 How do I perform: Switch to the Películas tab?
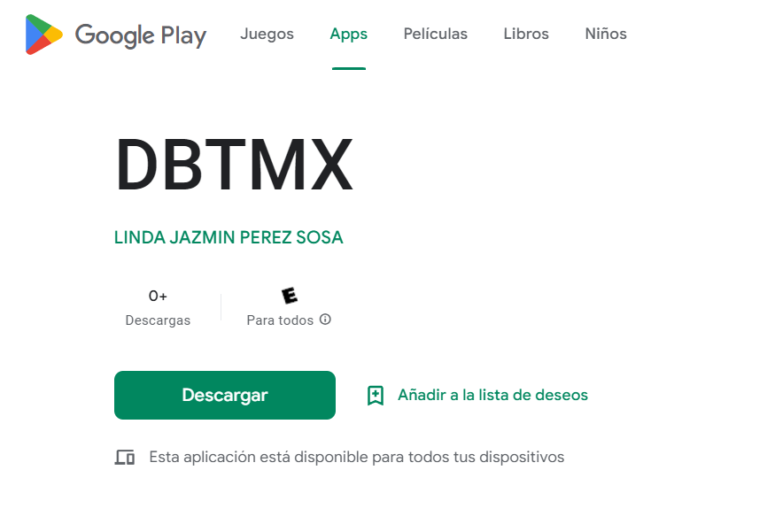point(436,34)
